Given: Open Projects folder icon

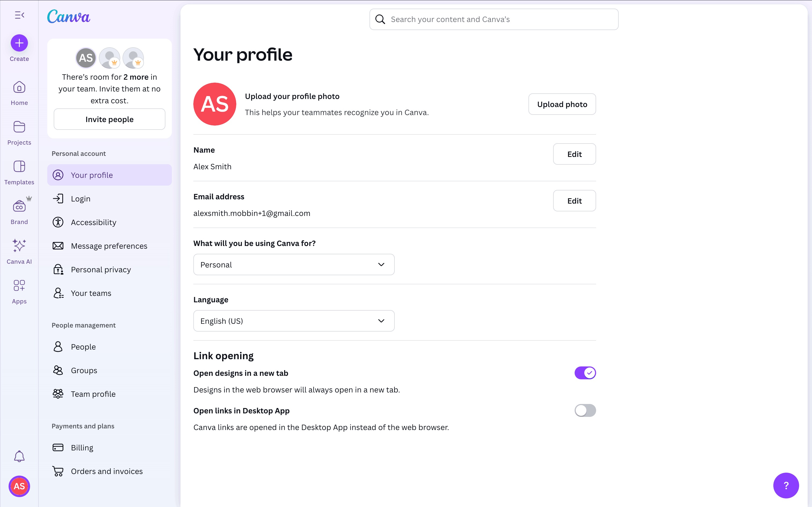Looking at the screenshot, I should pos(19,127).
